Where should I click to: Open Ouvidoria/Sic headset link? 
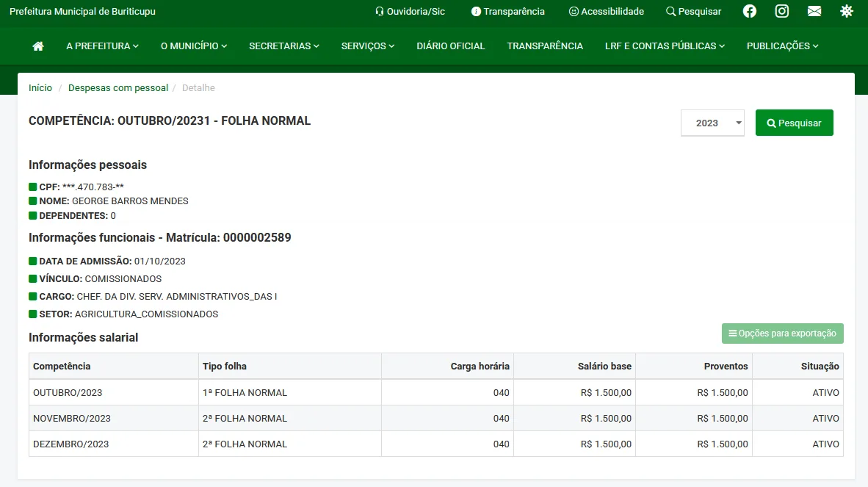pyautogui.click(x=410, y=11)
